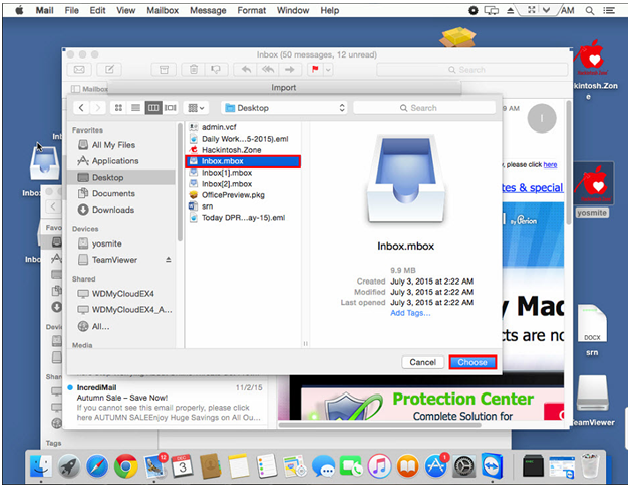
Task: Open the Format menu
Action: (x=251, y=10)
